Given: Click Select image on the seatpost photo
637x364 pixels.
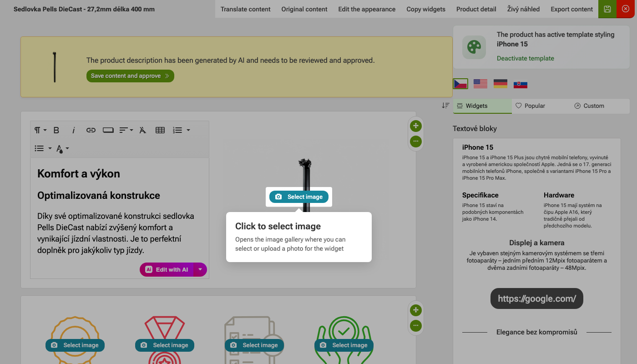Looking at the screenshot, I should coord(299,197).
